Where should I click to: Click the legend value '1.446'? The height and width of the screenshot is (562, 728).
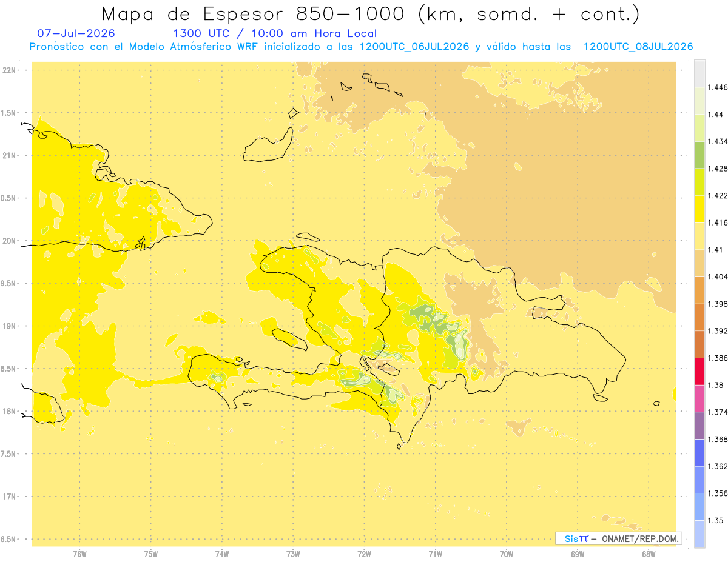coord(719,87)
